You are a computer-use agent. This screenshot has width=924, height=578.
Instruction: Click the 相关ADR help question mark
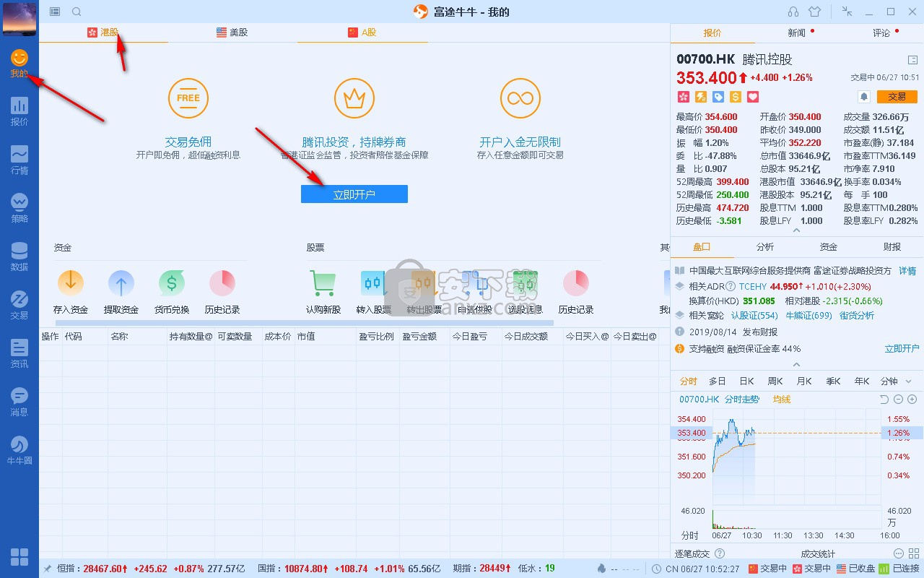[731, 286]
